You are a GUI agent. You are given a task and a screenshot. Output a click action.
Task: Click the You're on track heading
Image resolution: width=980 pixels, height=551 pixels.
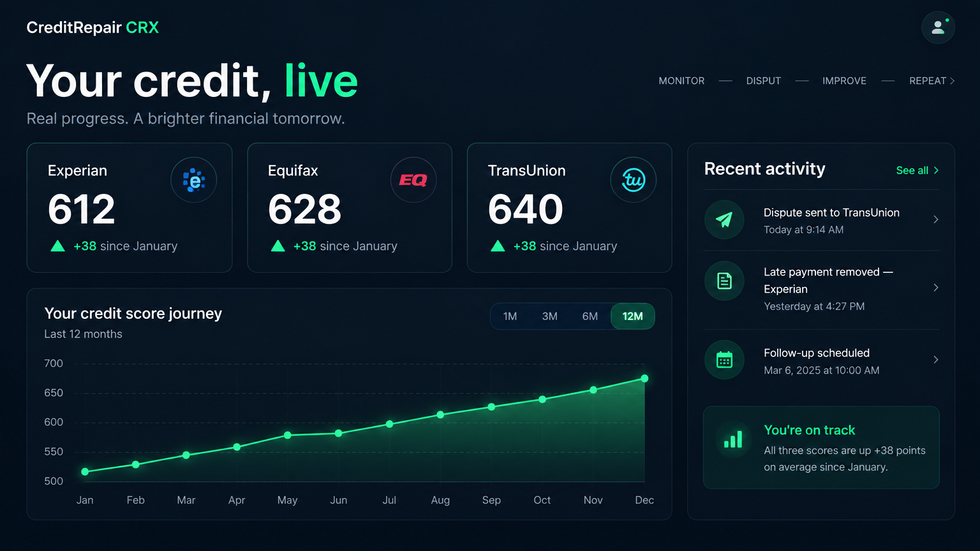810,430
